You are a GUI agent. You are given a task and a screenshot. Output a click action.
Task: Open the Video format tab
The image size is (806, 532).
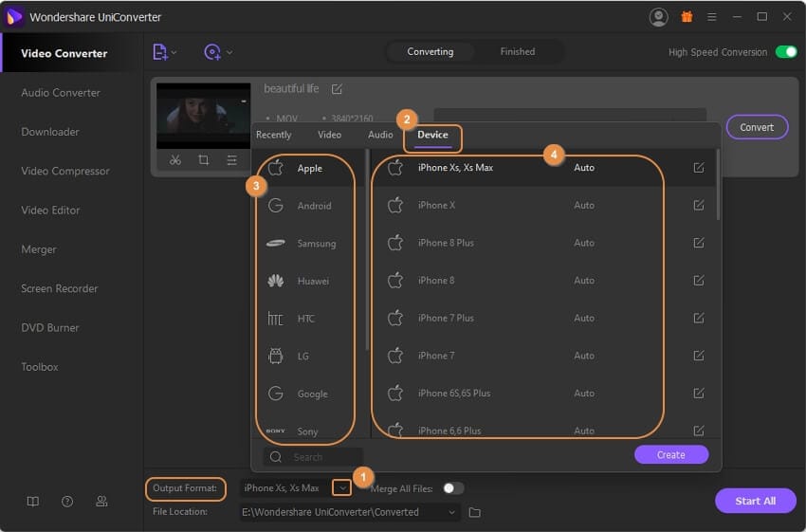coord(329,135)
